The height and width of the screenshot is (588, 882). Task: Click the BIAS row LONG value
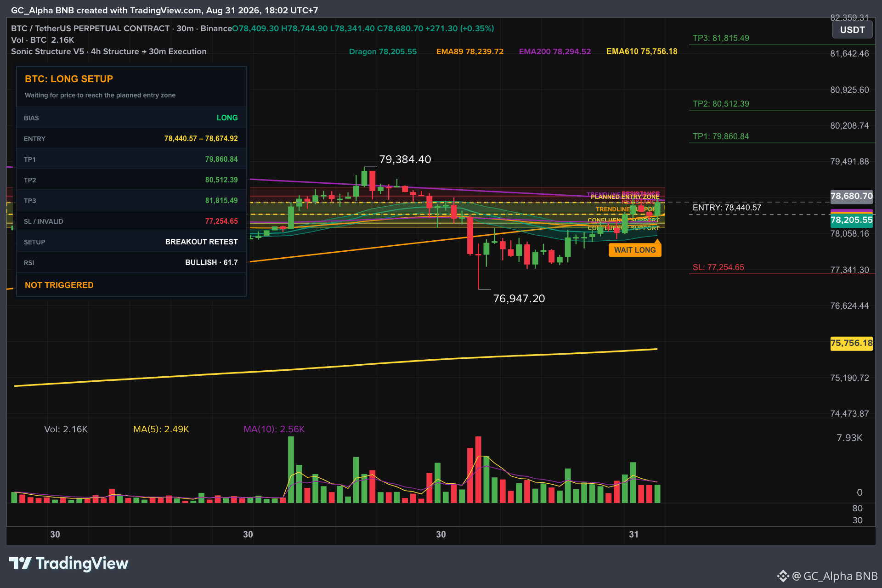pos(227,118)
